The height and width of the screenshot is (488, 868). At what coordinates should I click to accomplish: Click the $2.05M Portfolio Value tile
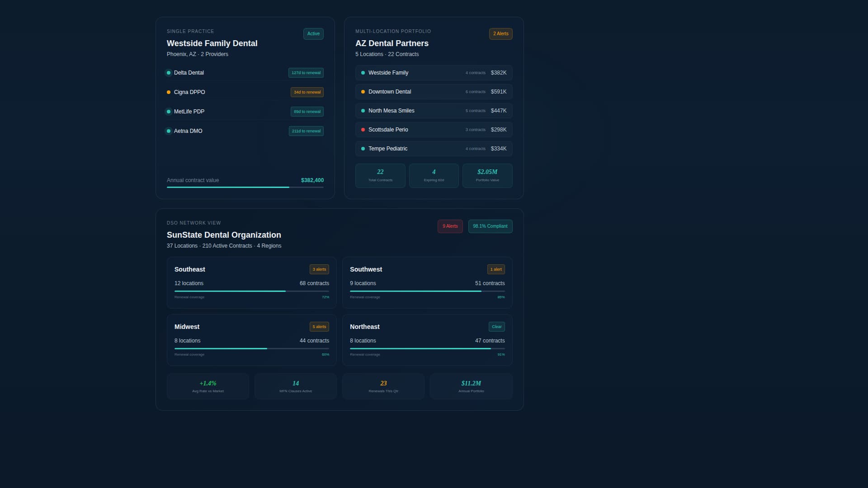487,176
